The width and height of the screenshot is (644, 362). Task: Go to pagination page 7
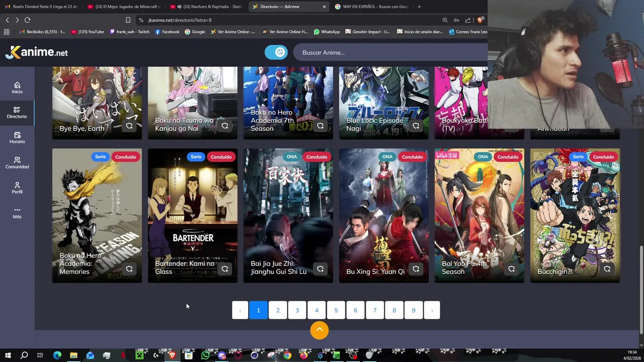coord(375,310)
